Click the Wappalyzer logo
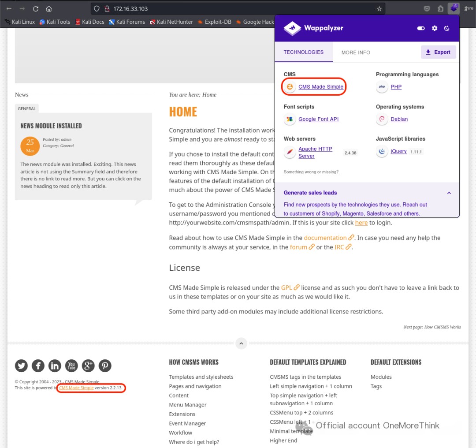 [313, 28]
